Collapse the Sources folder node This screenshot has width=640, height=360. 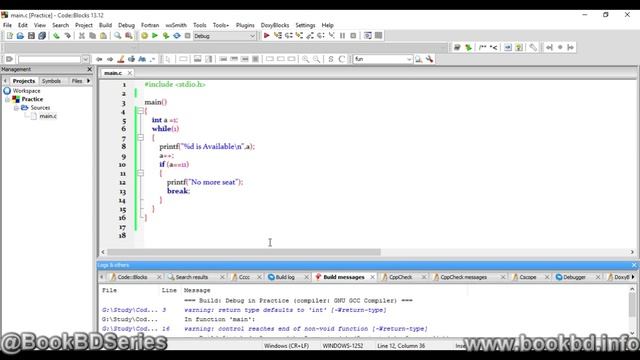tap(16, 108)
